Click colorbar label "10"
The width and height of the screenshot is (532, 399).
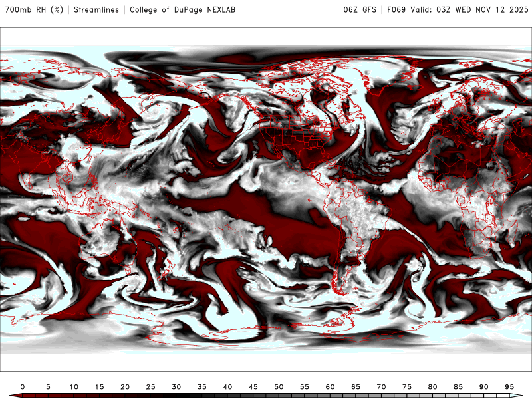point(74,387)
